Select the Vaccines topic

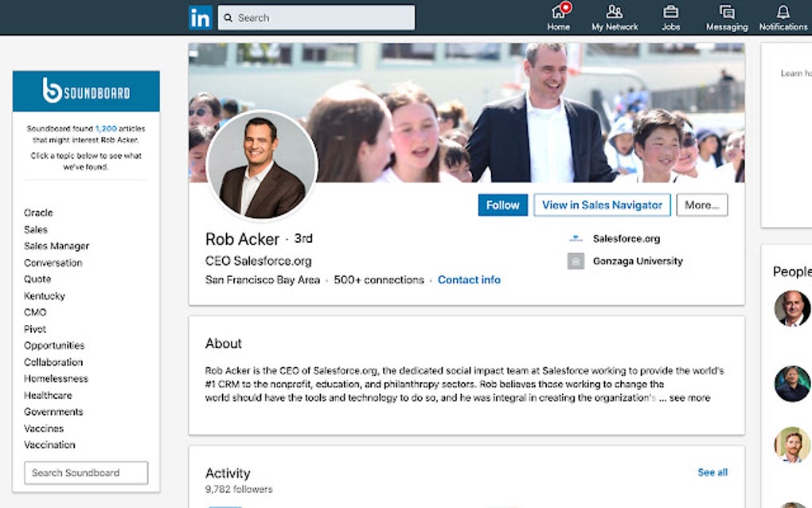pos(44,428)
